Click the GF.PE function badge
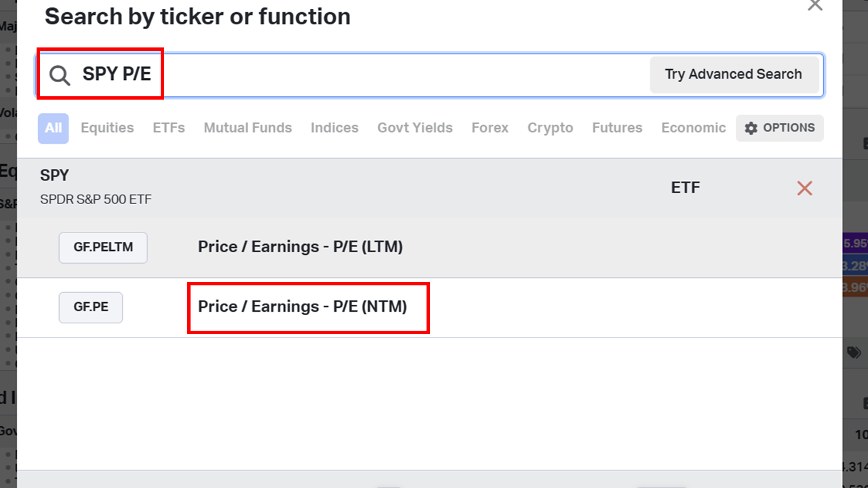 91,307
